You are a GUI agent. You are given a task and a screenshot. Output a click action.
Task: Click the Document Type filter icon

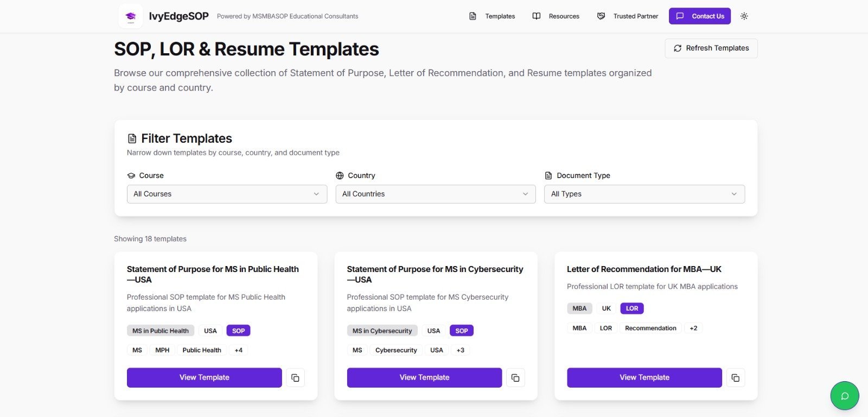[548, 175]
